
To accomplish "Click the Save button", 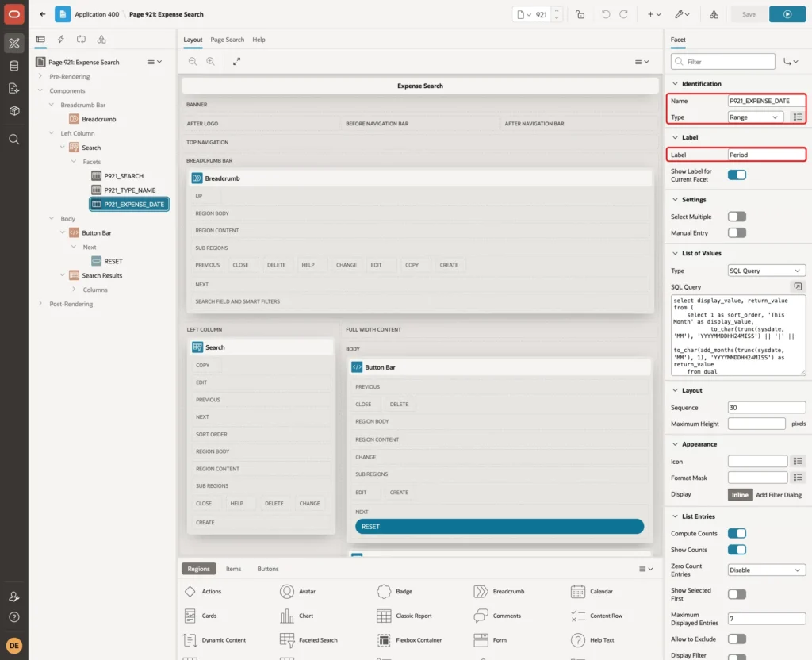I will click(x=749, y=14).
